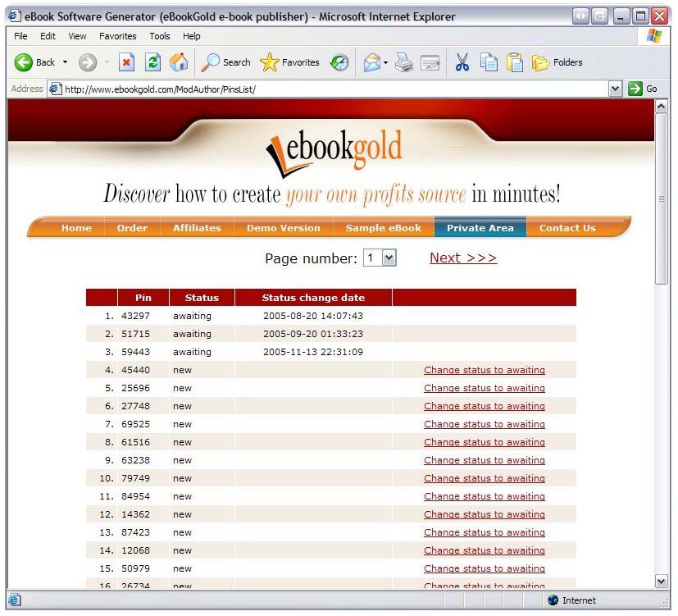The width and height of the screenshot is (678, 616).
Task: Change status to awaiting for pin 45440
Action: point(485,370)
